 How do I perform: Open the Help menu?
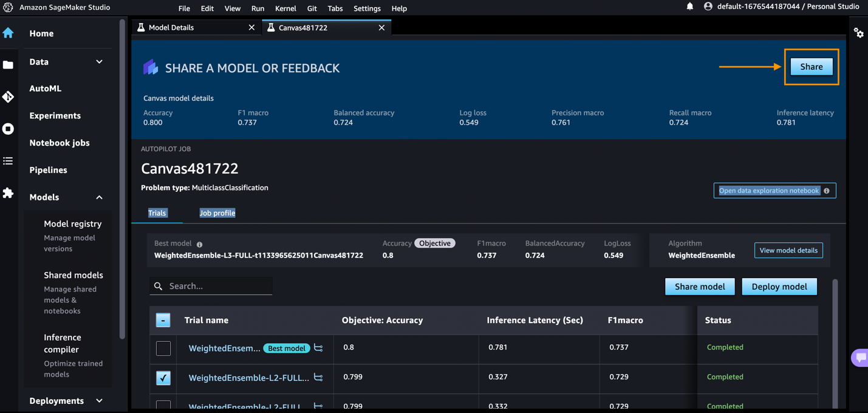pos(399,9)
